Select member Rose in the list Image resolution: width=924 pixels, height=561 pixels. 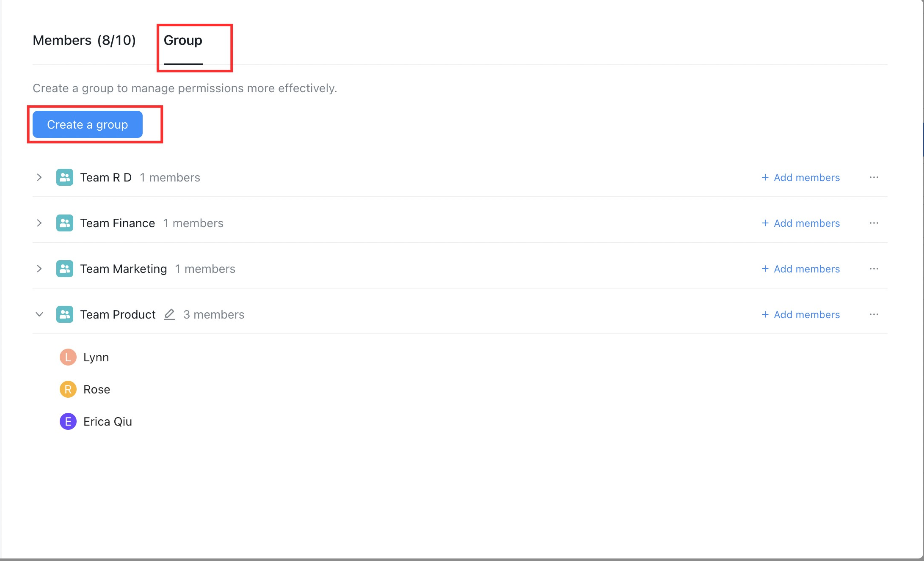(x=97, y=389)
